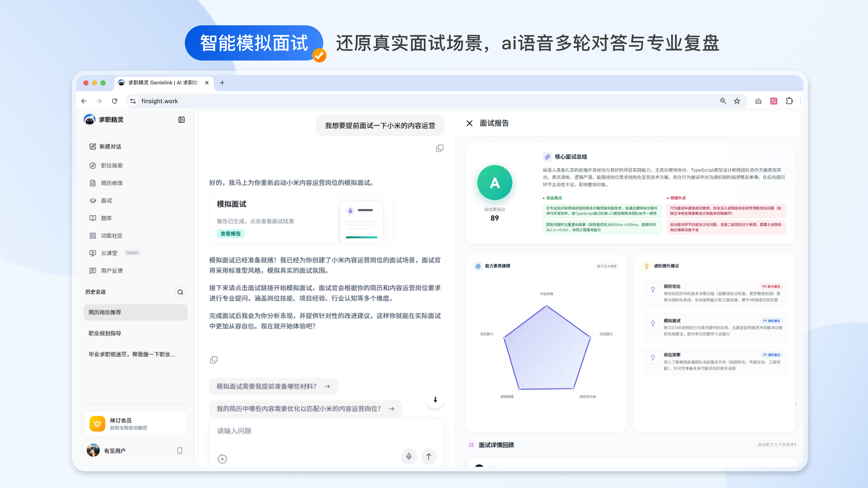Activate the microphone voice input button

point(409,456)
